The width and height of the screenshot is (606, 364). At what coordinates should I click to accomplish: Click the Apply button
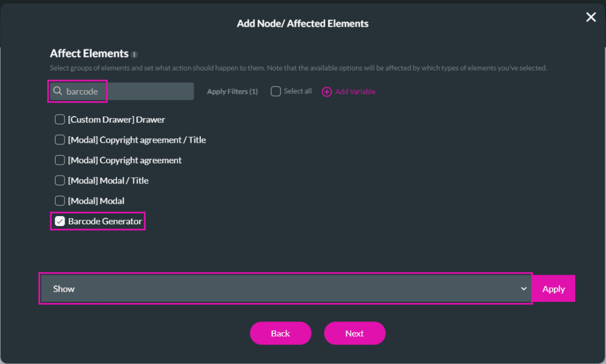tap(553, 288)
